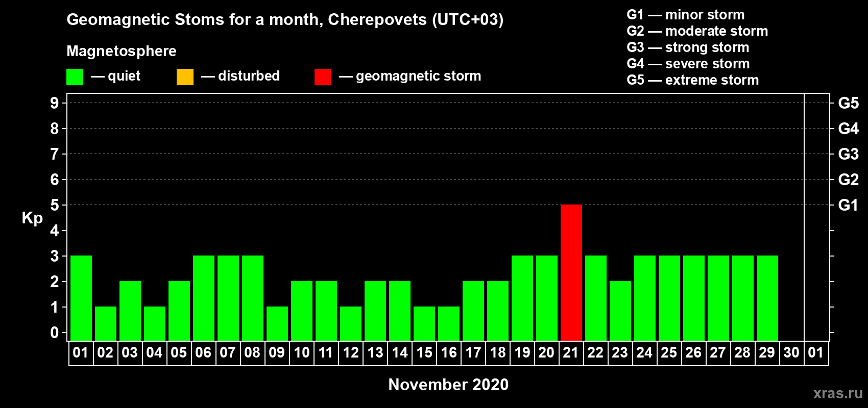Click date label 25 on the axis
This screenshot has width=868, height=408.
(669, 353)
